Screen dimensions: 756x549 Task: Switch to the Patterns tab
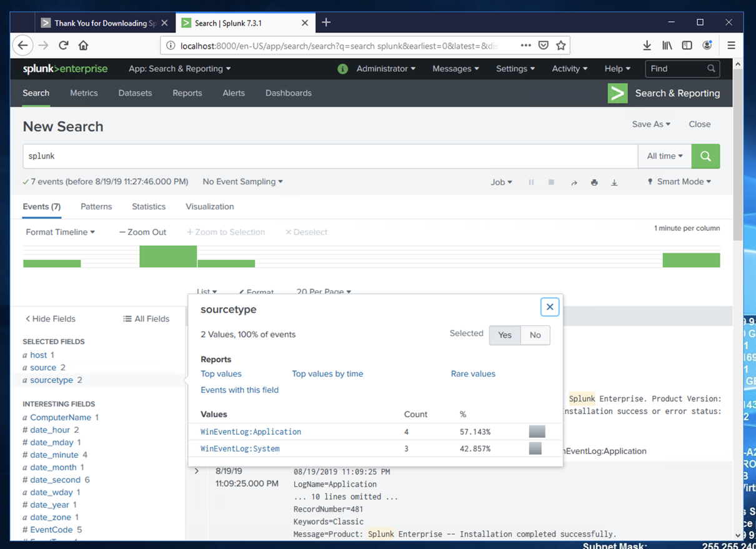click(96, 207)
